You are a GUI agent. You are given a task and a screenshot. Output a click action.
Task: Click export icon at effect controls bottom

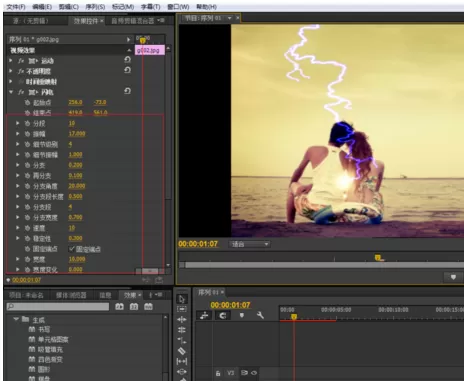(x=159, y=280)
